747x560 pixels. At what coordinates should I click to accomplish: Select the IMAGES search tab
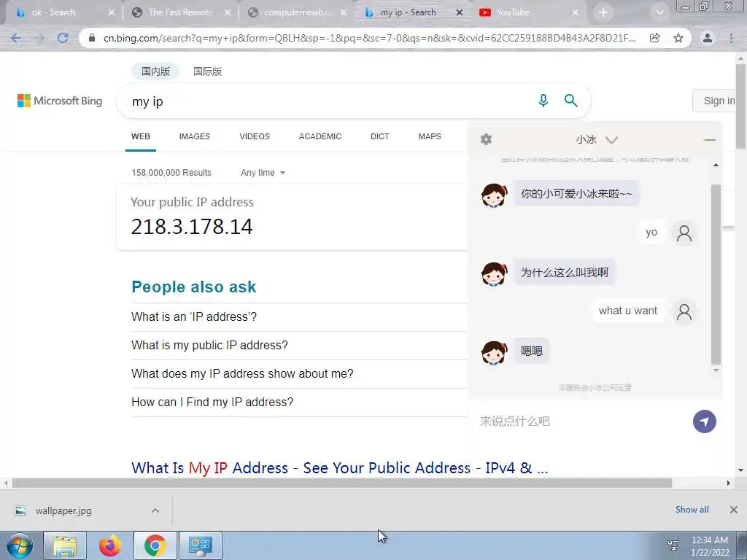194,136
